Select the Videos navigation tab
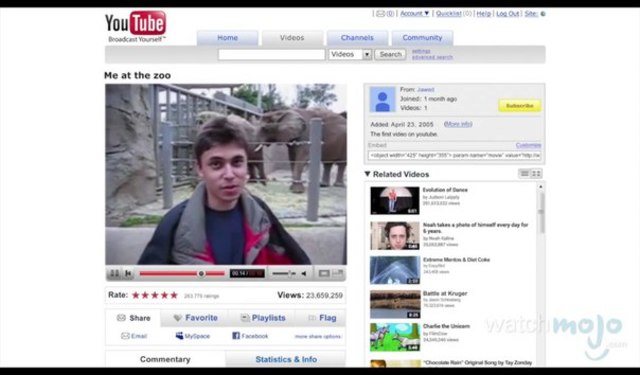 pyautogui.click(x=292, y=38)
